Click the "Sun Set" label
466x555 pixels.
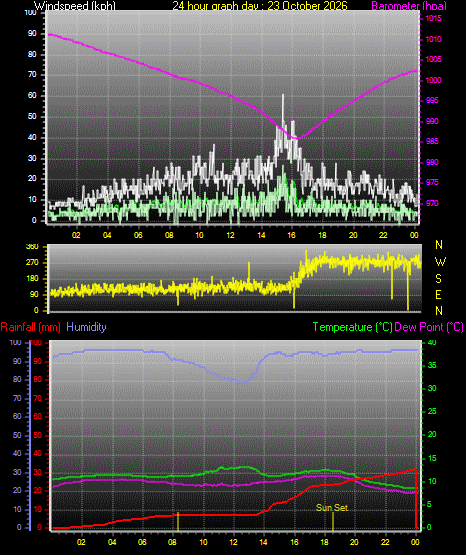[332, 508]
